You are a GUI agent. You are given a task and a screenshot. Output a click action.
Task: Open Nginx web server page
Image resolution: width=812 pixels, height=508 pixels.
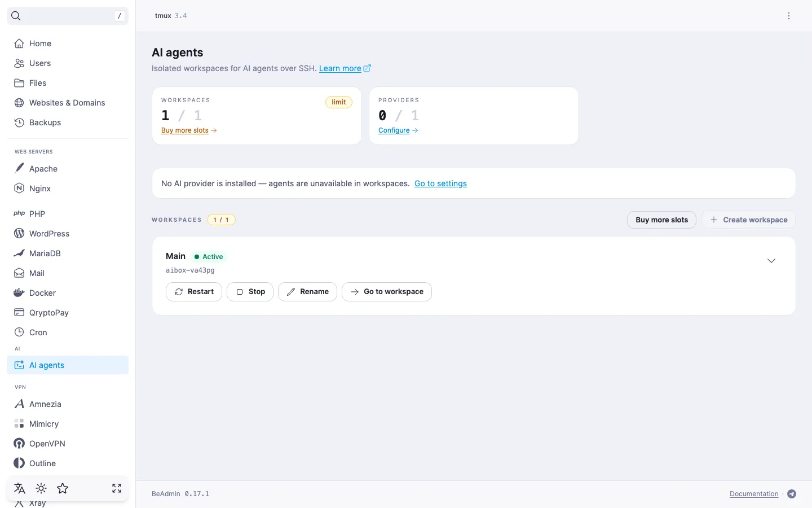click(x=68, y=189)
